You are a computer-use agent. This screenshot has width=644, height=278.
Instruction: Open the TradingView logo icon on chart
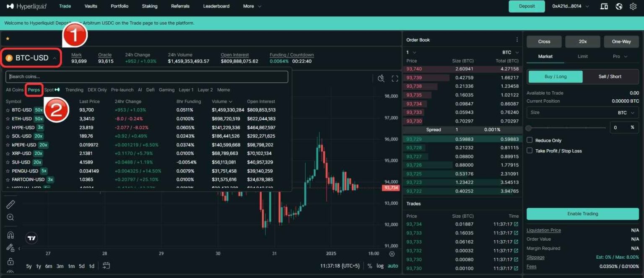[x=31, y=238]
